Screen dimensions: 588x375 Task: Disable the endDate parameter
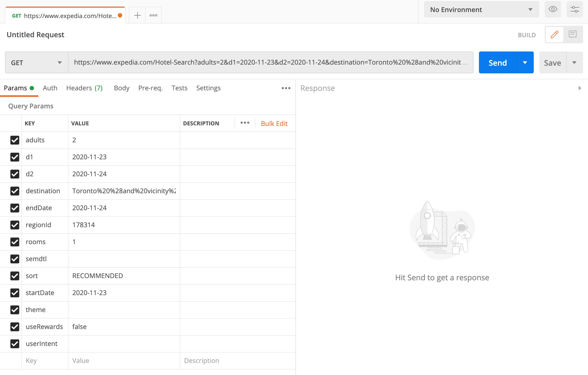point(15,208)
